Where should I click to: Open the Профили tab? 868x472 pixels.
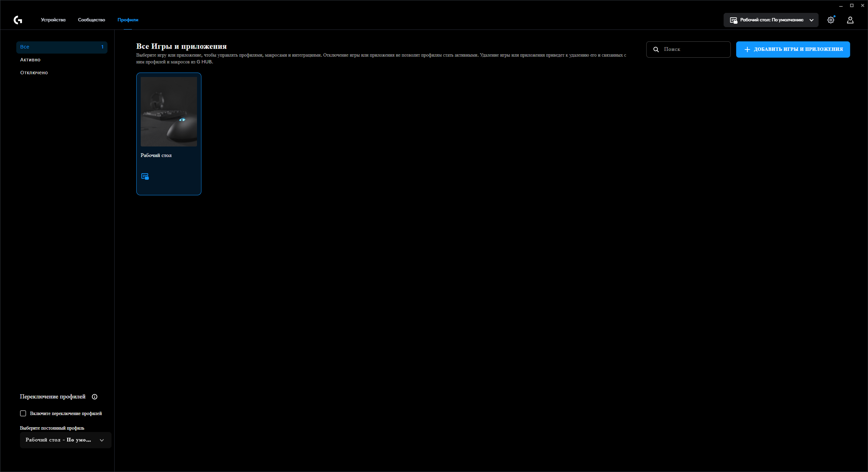pyautogui.click(x=128, y=20)
